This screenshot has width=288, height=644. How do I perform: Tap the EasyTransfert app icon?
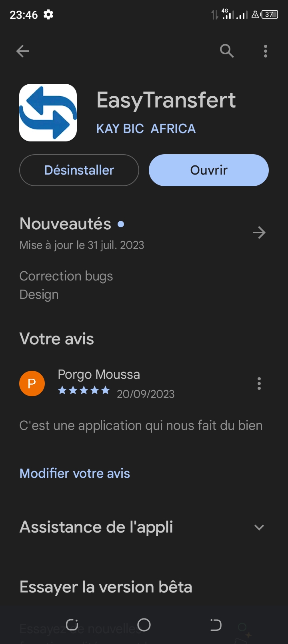[48, 113]
